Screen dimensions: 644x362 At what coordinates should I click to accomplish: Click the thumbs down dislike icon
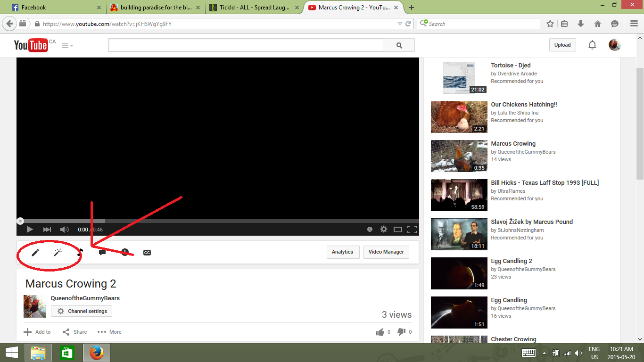401,332
